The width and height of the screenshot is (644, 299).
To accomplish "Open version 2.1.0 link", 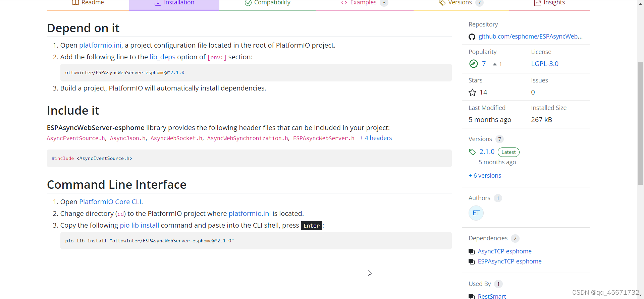I will pos(487,152).
